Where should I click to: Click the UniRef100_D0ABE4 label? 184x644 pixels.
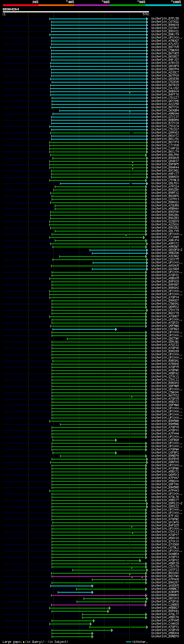165,554
